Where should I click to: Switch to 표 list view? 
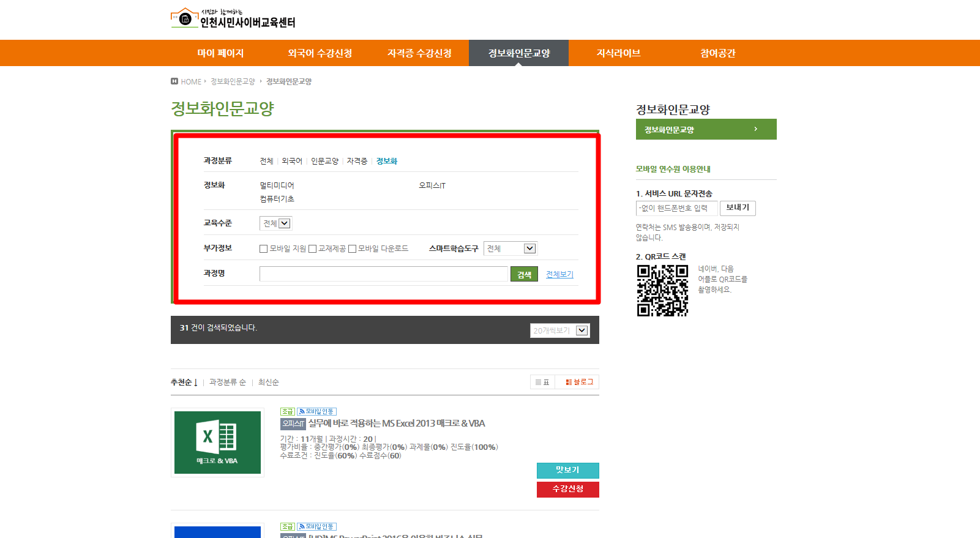542,382
